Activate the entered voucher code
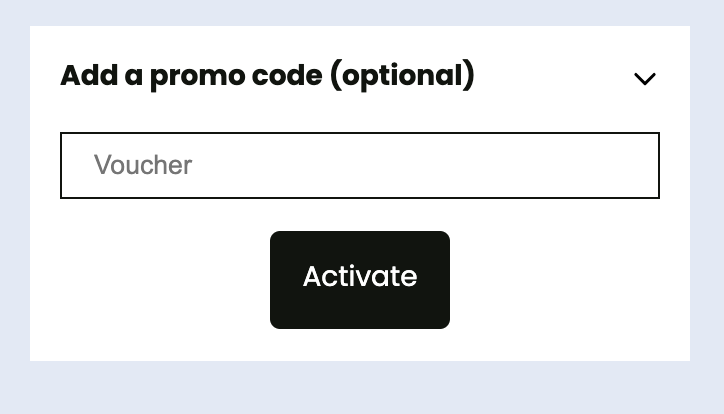The width and height of the screenshot is (724, 414). (x=360, y=280)
